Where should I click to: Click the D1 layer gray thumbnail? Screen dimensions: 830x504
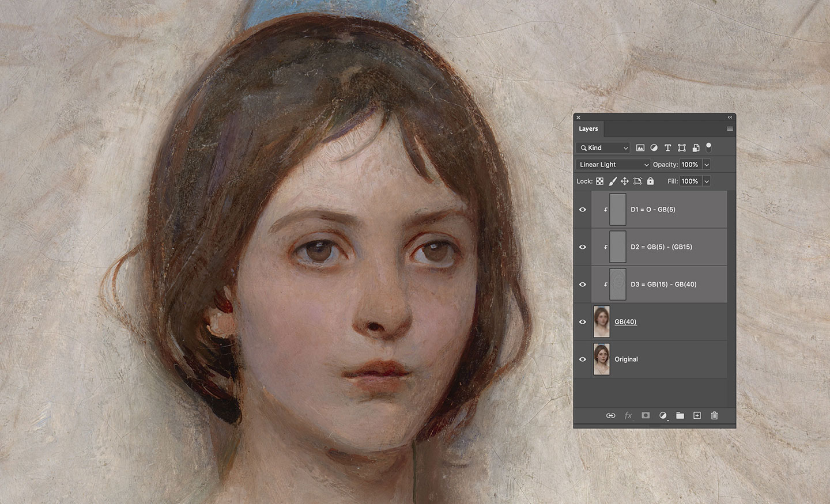[618, 210]
